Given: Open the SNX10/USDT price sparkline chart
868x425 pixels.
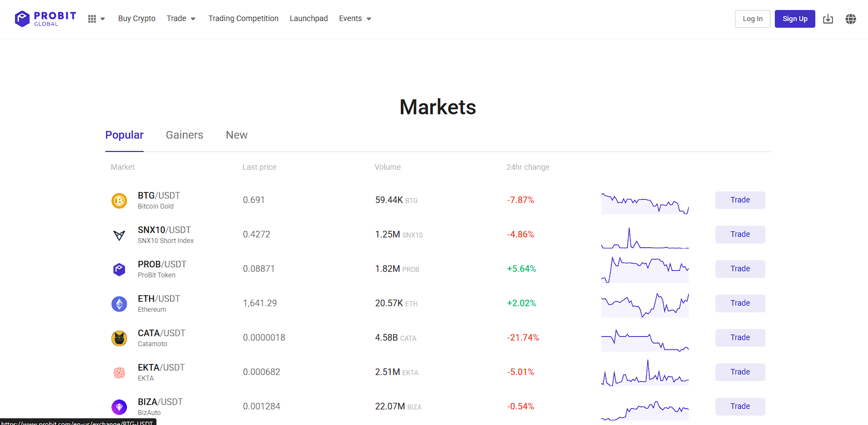Looking at the screenshot, I should pyautogui.click(x=645, y=237).
